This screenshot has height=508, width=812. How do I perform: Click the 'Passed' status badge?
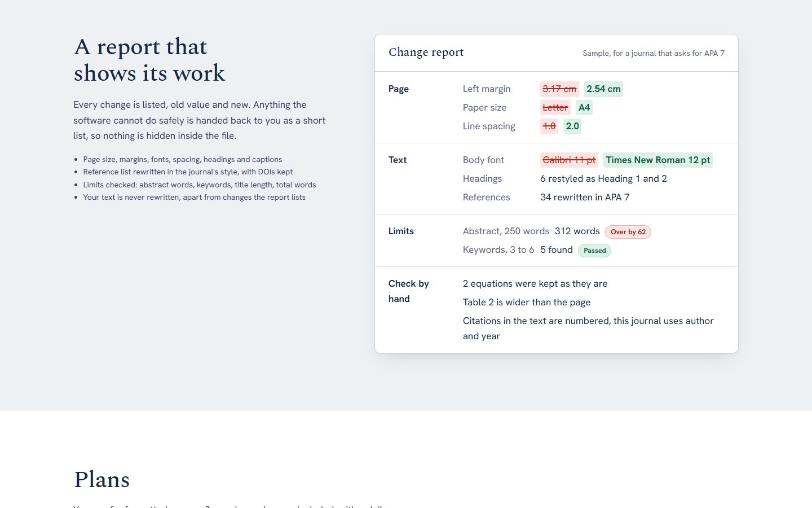tap(594, 251)
